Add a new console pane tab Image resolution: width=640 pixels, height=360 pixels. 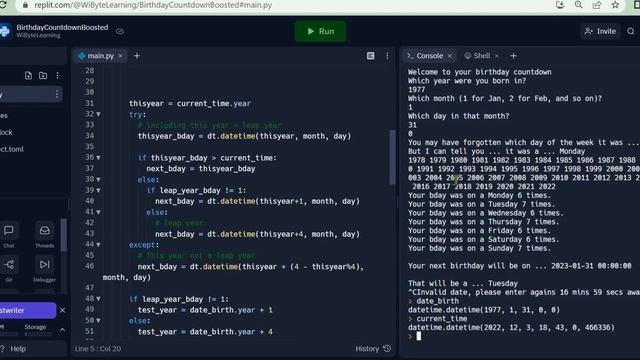513,56
